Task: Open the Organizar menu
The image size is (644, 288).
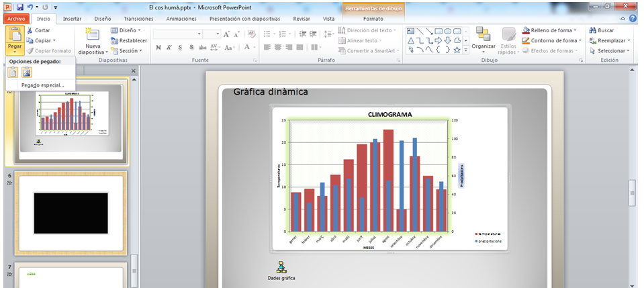Action: (x=484, y=40)
